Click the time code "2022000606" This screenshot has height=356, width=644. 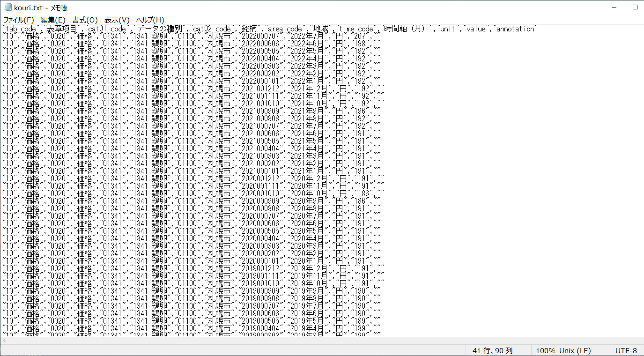point(260,44)
